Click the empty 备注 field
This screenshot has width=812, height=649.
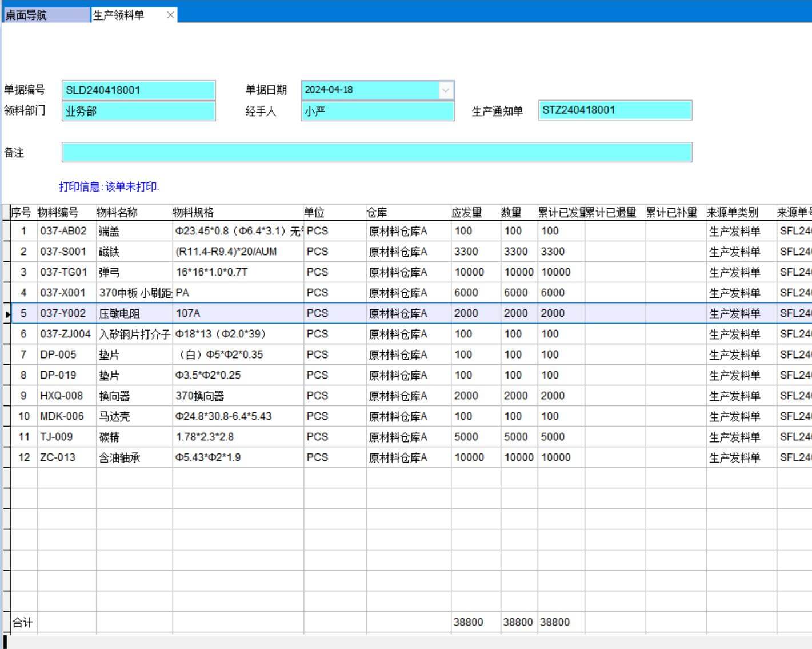coord(377,153)
